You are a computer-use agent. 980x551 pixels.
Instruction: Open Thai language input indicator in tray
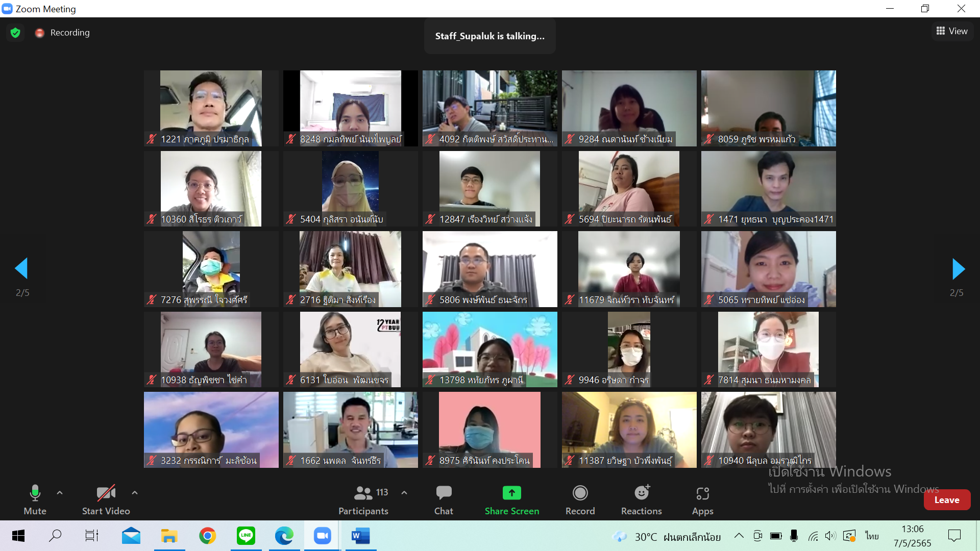point(872,536)
